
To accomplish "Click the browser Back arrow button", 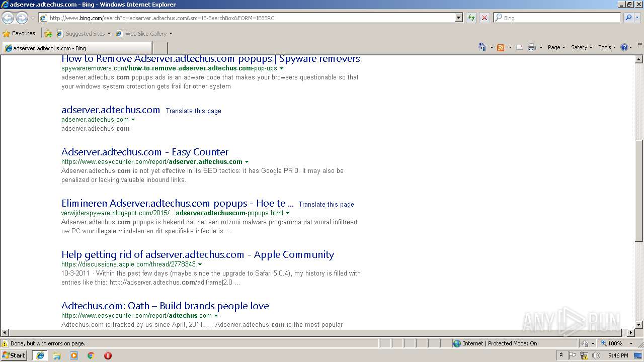I will [x=8, y=18].
